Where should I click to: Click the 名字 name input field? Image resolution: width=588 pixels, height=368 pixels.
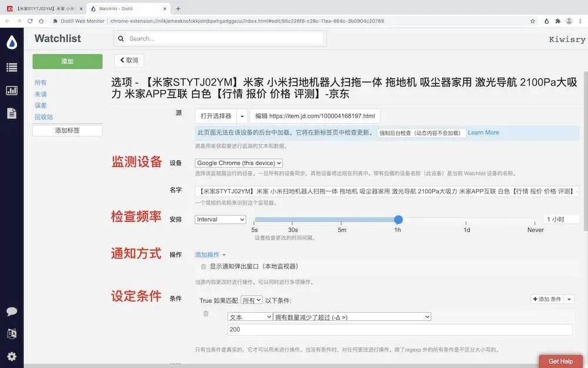pos(387,191)
